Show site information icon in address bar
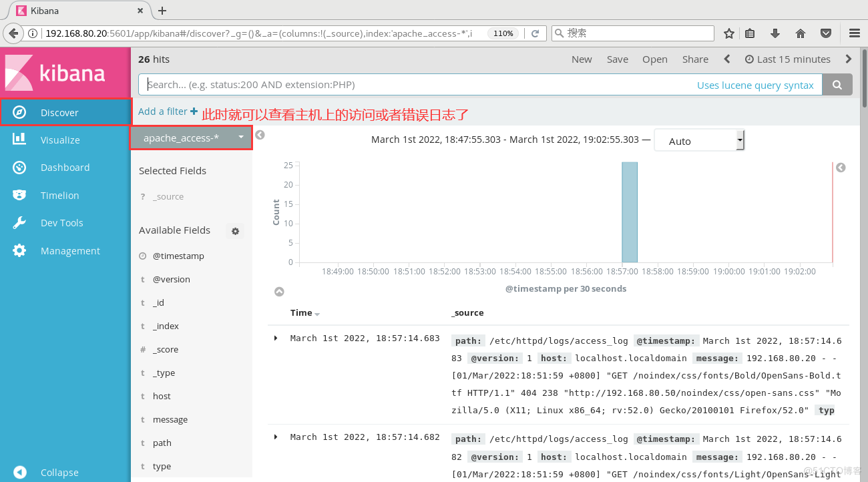 [x=33, y=33]
